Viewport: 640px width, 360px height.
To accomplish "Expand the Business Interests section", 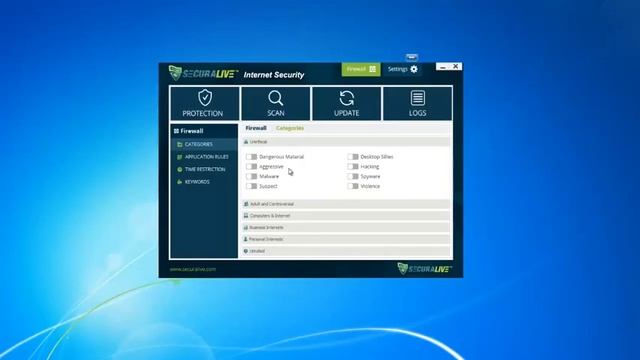I will pos(346,227).
